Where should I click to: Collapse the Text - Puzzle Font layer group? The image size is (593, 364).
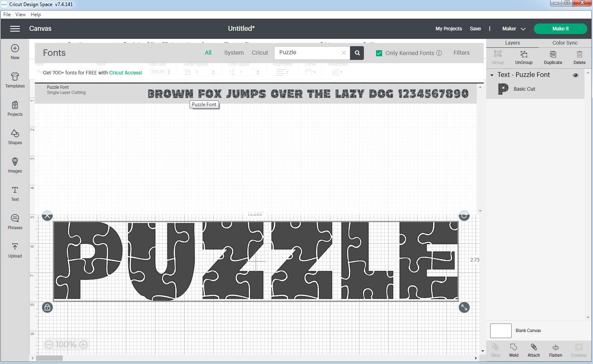click(491, 75)
